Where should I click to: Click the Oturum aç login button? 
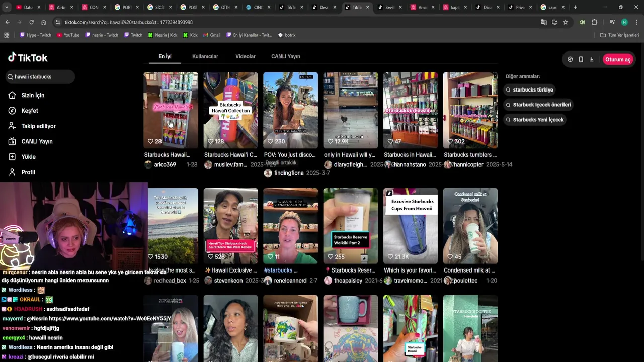[x=618, y=59]
